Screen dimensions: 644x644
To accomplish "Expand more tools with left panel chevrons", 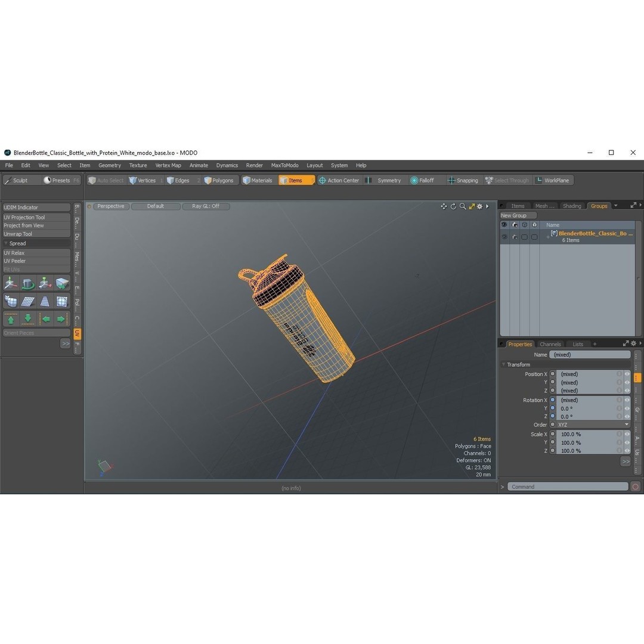I will pyautogui.click(x=66, y=343).
